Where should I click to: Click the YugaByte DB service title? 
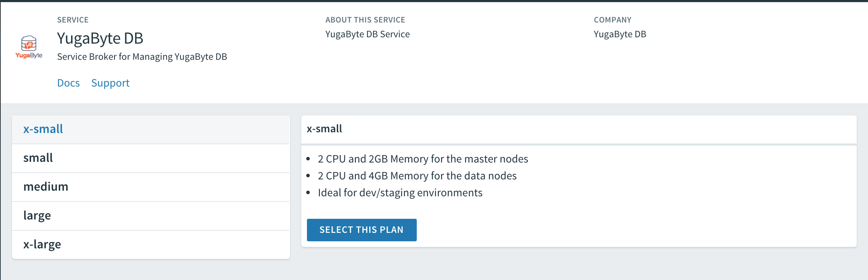point(101,39)
